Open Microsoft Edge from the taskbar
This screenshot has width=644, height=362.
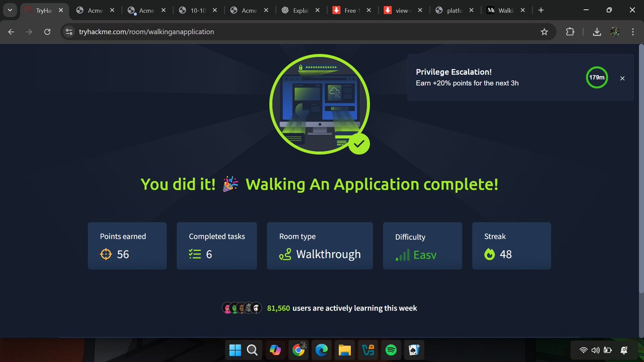click(322, 350)
